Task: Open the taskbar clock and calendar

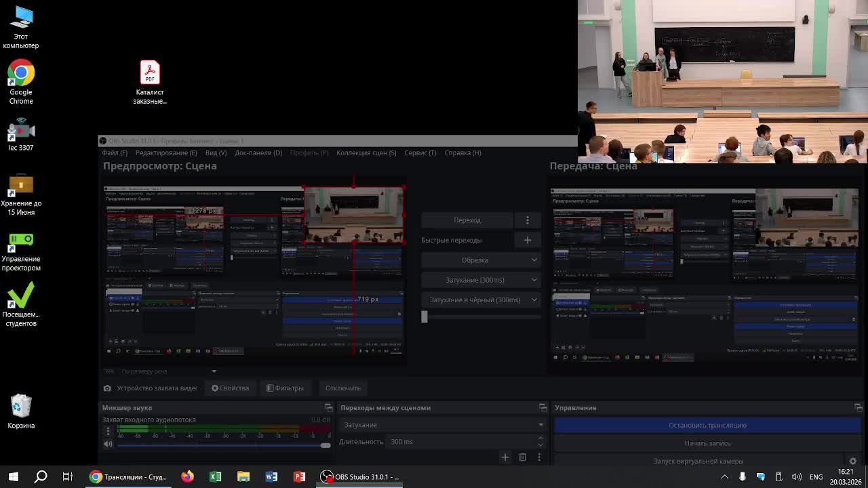Action: [846, 476]
